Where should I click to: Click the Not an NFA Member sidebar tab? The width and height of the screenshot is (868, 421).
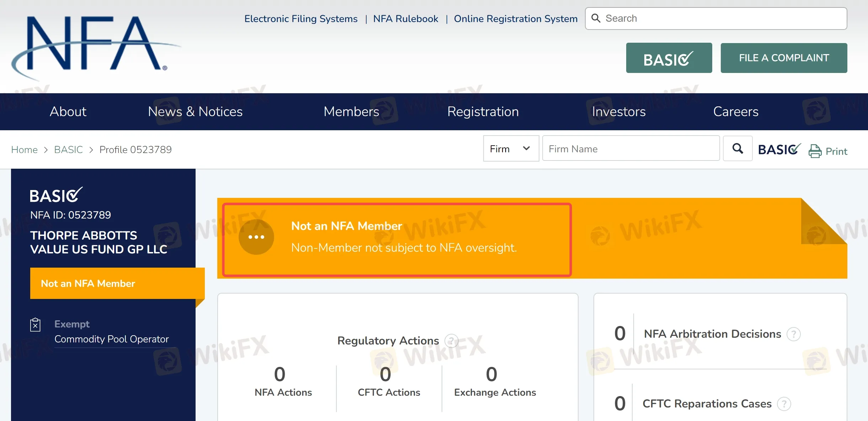[117, 283]
